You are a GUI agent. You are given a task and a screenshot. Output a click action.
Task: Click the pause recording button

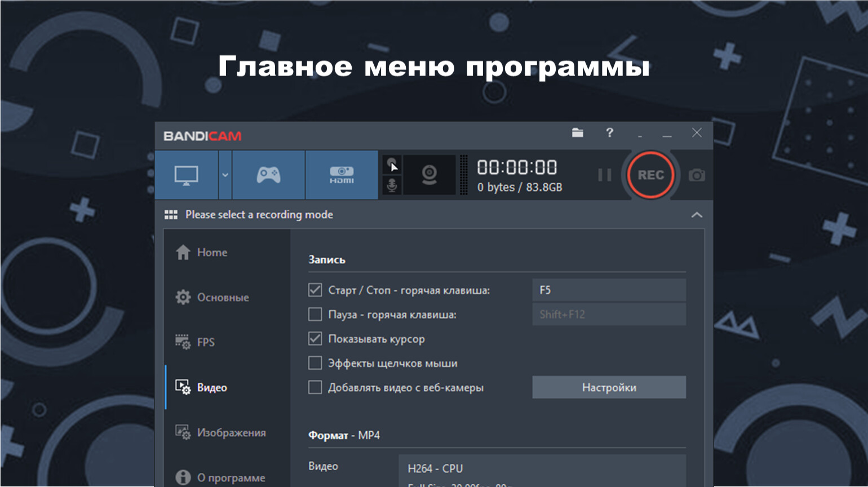pos(604,175)
